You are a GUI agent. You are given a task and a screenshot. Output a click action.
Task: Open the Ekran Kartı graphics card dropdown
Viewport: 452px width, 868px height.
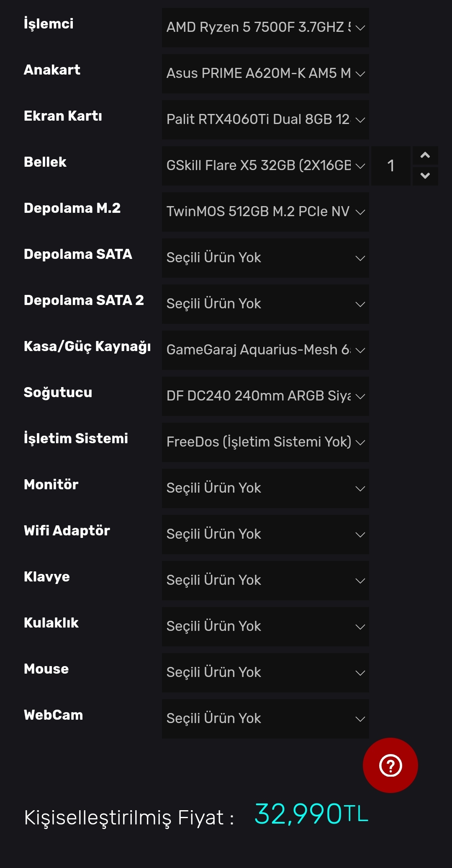[265, 120]
